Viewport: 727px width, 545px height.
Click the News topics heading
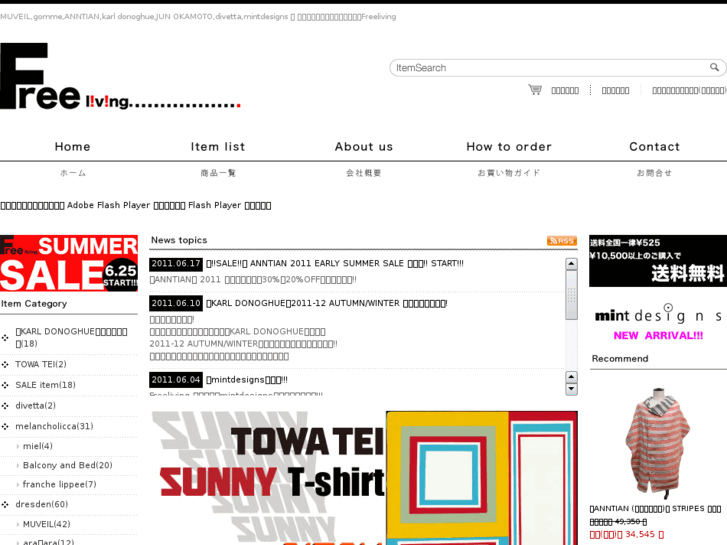179,240
